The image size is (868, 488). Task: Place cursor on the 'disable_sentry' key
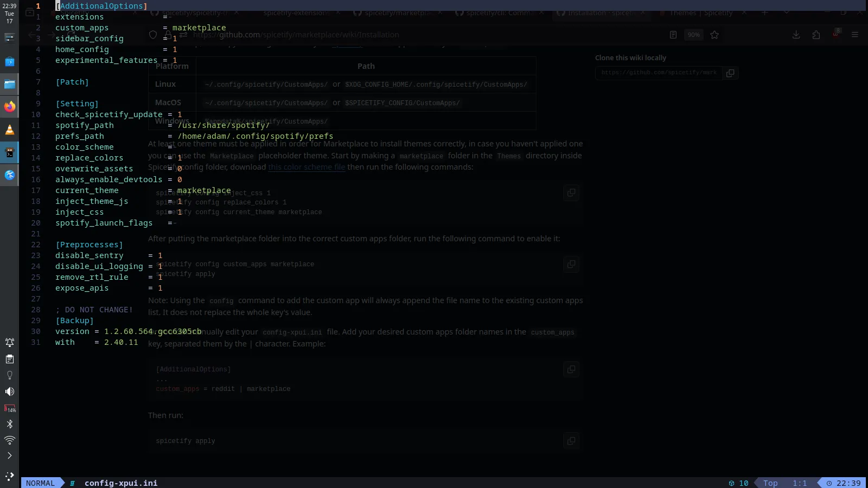coord(90,255)
